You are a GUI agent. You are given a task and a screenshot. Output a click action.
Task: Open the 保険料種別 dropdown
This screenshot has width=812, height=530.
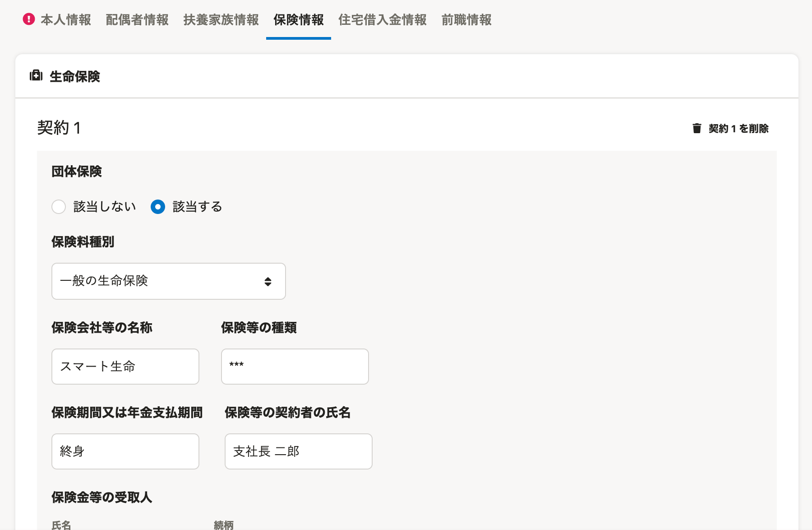169,281
